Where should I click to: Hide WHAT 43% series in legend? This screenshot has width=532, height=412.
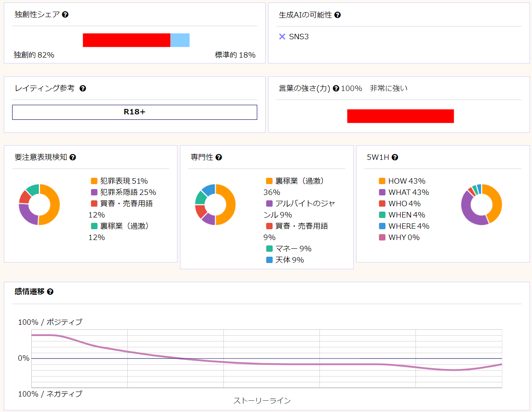[x=404, y=192]
